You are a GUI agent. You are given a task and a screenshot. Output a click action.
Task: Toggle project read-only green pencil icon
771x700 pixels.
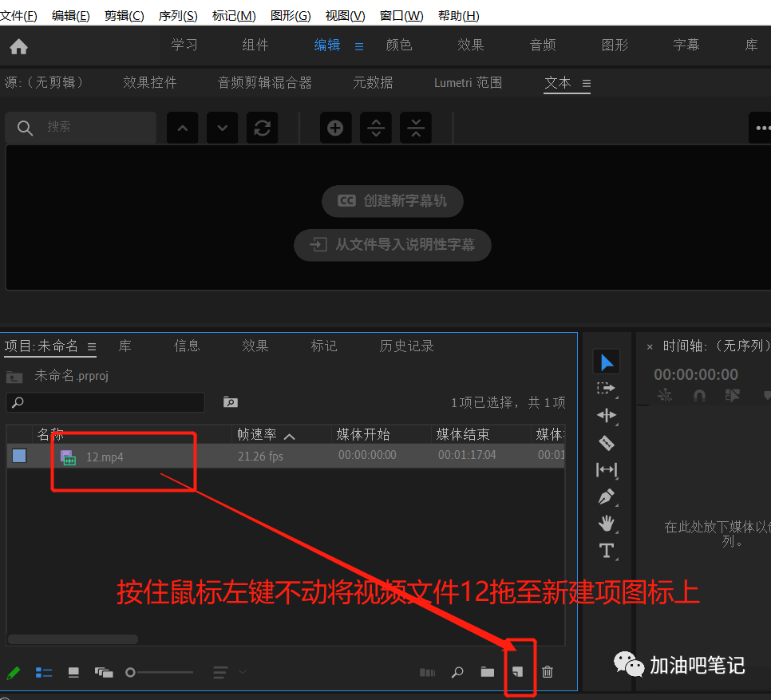(14, 673)
